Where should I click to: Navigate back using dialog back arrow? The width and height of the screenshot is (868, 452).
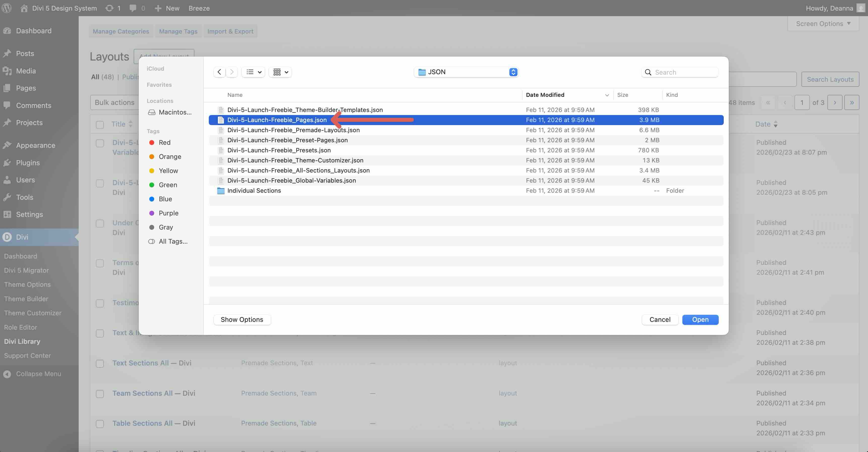[x=219, y=72]
